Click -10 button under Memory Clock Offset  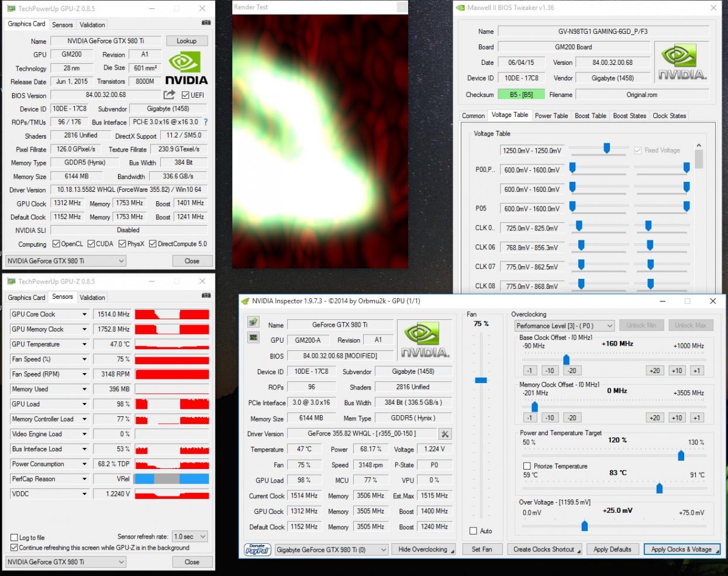point(550,418)
